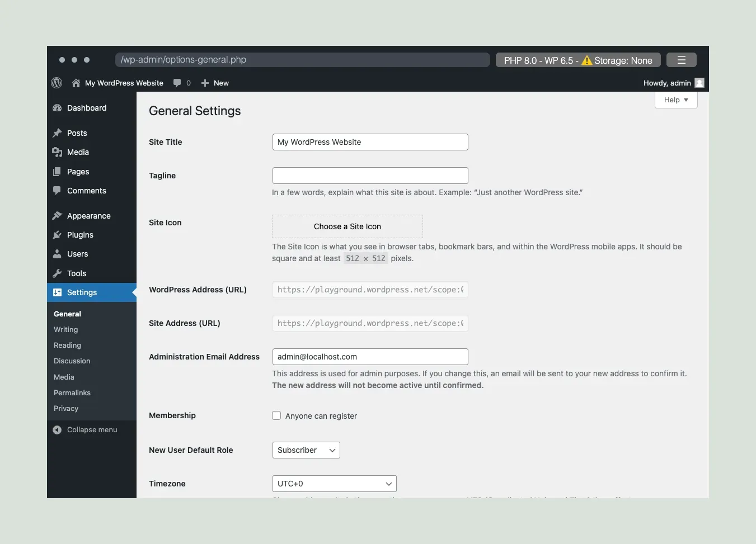Image resolution: width=756 pixels, height=544 pixels.
Task: Focus the Administration Email Address field
Action: [370, 357]
